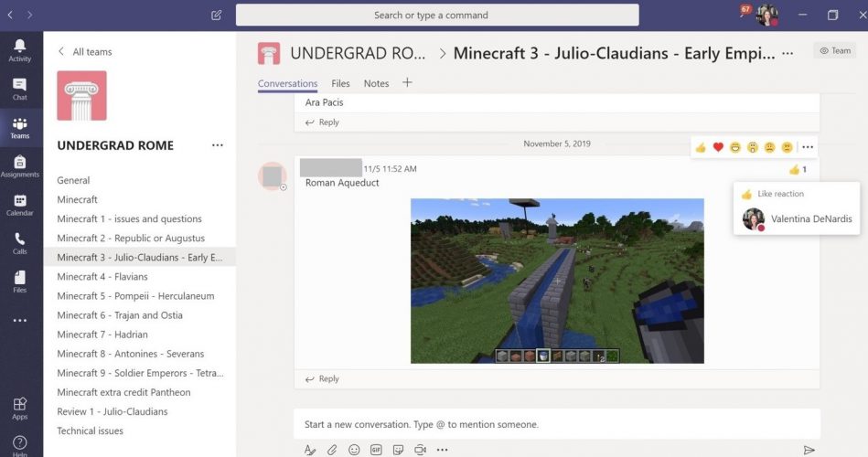Insert a GIF in the message
This screenshot has width=868, height=457.
[x=376, y=450]
